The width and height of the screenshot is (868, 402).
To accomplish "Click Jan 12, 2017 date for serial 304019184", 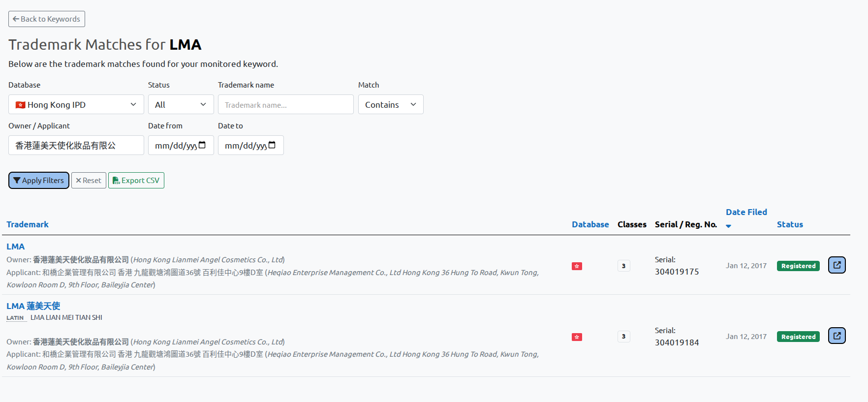I will pos(746,337).
